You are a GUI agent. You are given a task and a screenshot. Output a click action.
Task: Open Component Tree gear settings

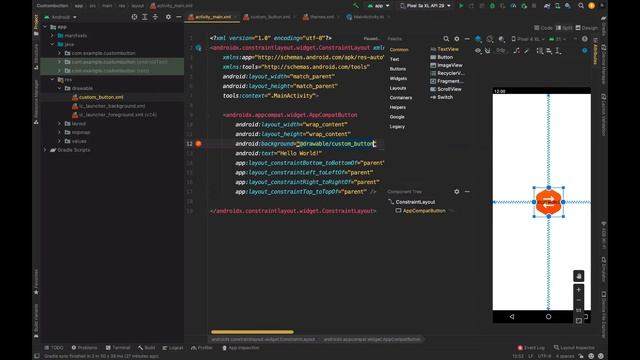[x=457, y=191]
